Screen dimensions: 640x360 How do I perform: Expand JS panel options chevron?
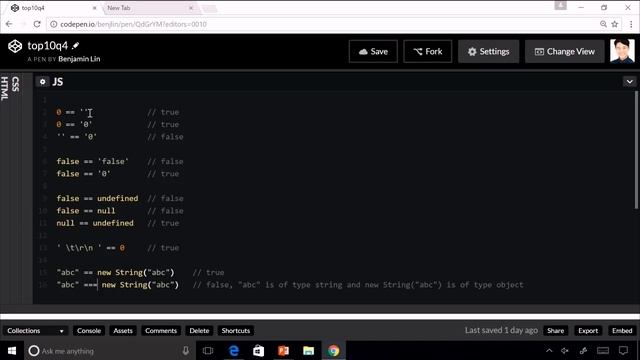click(629, 82)
